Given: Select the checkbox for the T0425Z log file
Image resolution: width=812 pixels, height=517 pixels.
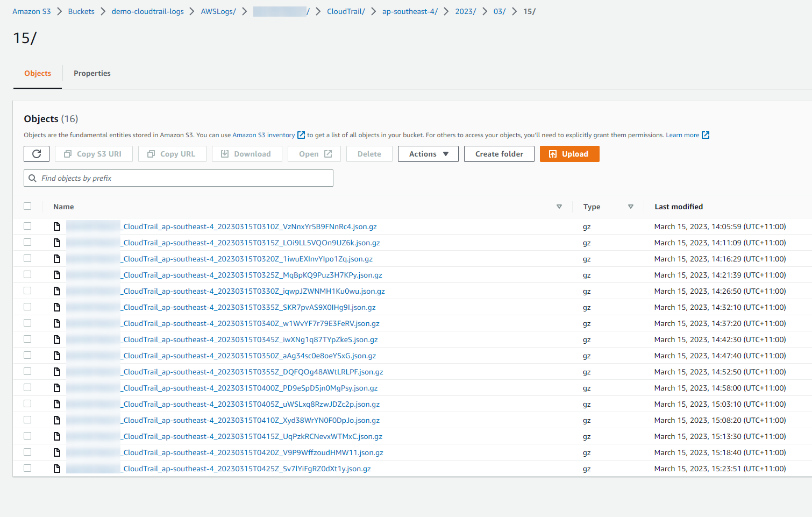Looking at the screenshot, I should [x=27, y=468].
